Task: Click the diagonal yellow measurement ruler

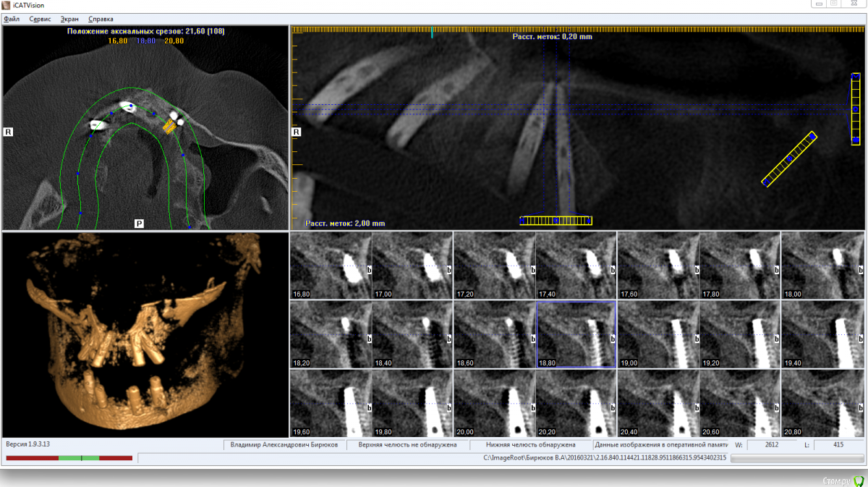Action: 789,158
